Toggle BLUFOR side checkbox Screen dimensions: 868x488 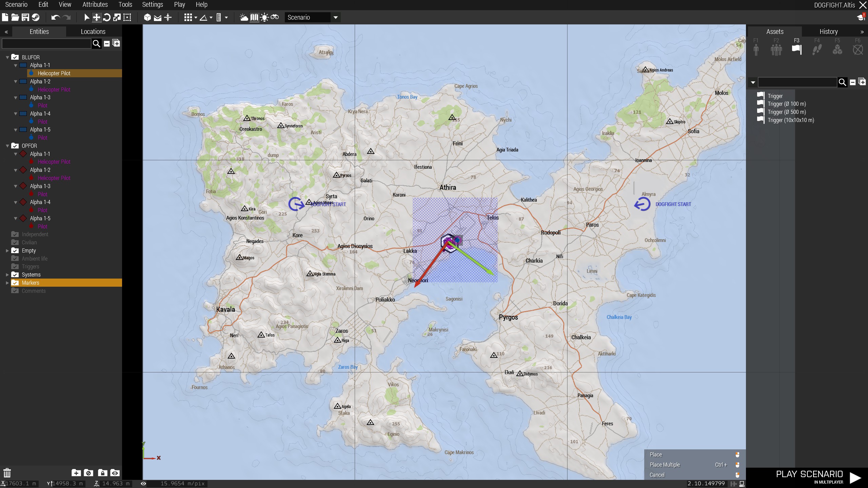(x=15, y=57)
